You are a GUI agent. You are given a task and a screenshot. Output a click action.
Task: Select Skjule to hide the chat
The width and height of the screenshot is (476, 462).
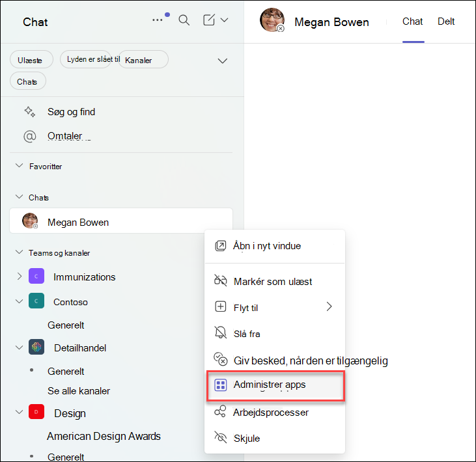[x=275, y=438]
